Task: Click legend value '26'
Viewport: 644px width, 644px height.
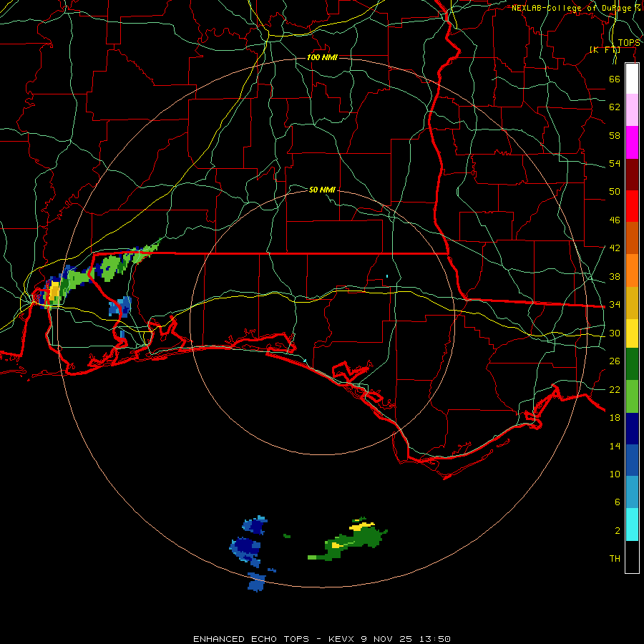Action: point(615,361)
